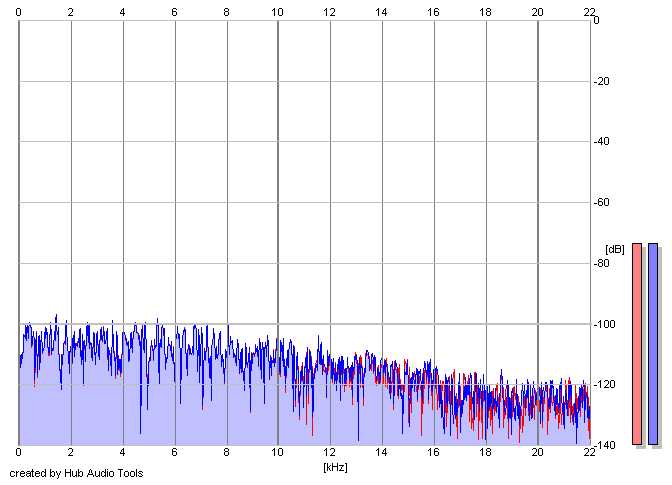This screenshot has width=672, height=485.
Task: Click the blue channel level bar
Action: [x=653, y=343]
